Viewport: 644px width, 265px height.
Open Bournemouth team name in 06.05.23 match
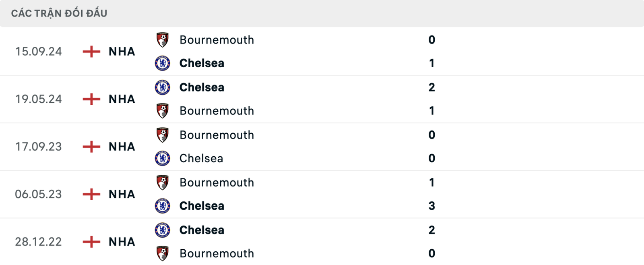[x=217, y=182]
